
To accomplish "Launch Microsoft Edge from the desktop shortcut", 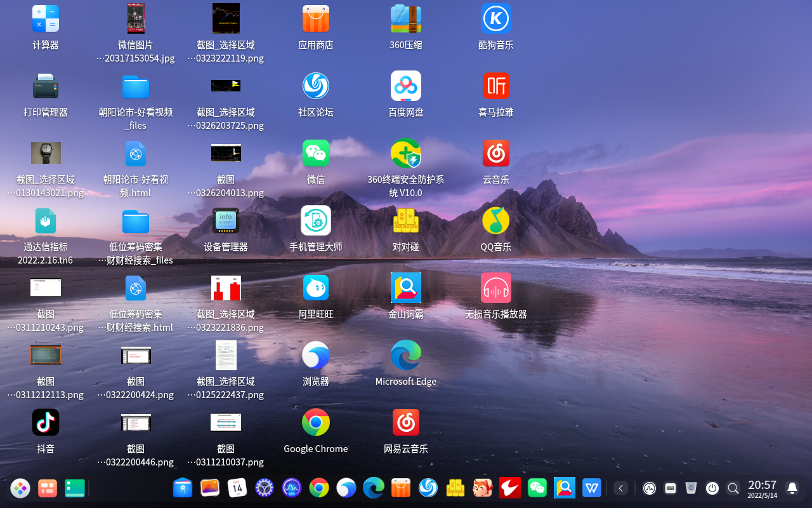I will point(406,356).
